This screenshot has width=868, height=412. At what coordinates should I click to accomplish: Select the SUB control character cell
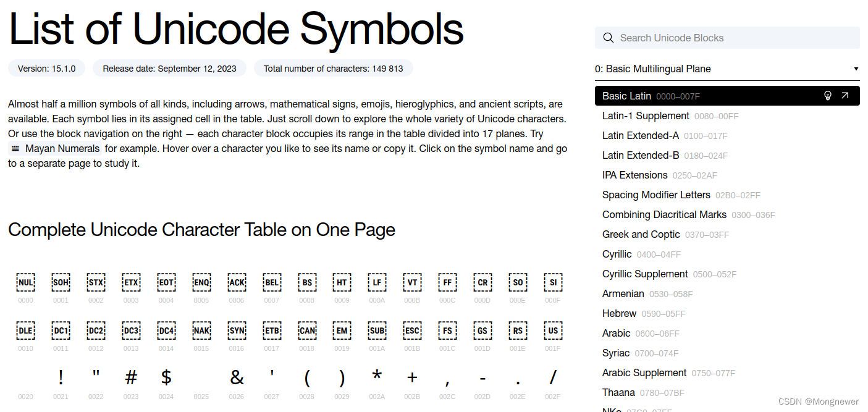(377, 330)
